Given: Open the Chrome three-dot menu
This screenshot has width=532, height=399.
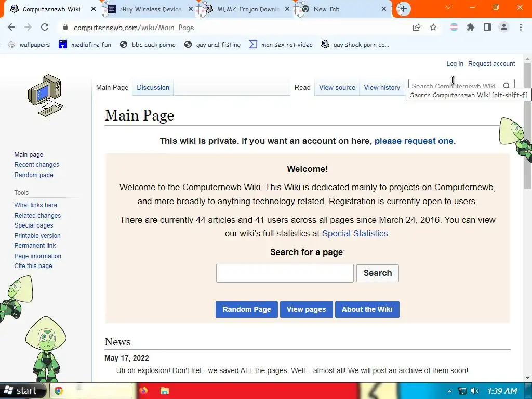Looking at the screenshot, I should coord(521,27).
